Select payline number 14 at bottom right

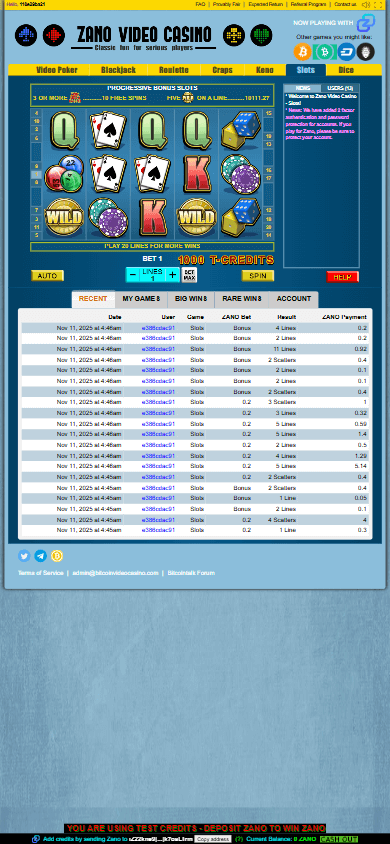[x=268, y=236]
